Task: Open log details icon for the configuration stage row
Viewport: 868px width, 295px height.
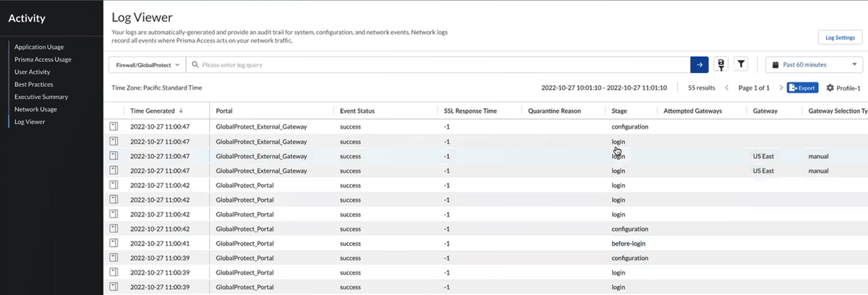Action: [x=114, y=127]
